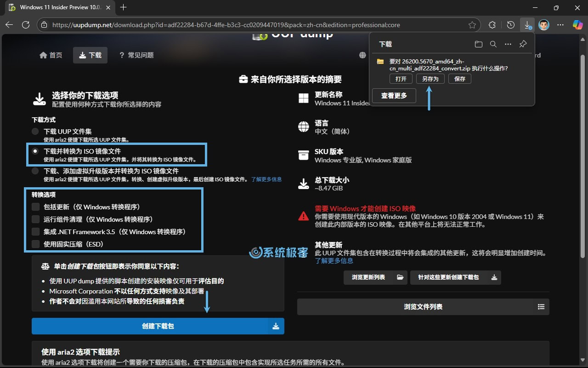Click the list icon on 浏览文件列表
Screen dimensions: 588x368
(541, 307)
